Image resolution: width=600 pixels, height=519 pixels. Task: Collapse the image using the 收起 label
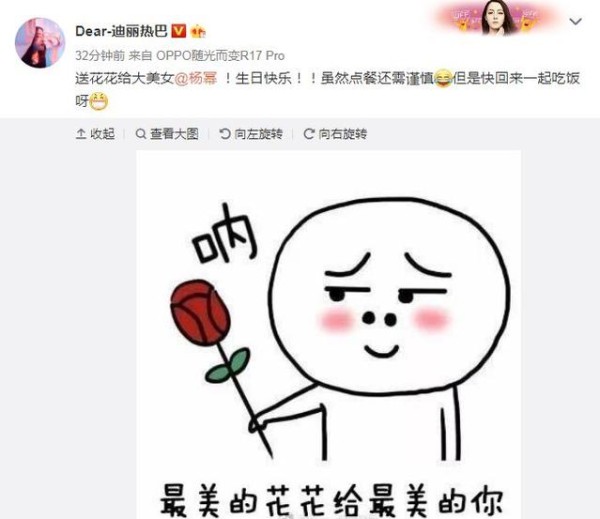pyautogui.click(x=103, y=134)
